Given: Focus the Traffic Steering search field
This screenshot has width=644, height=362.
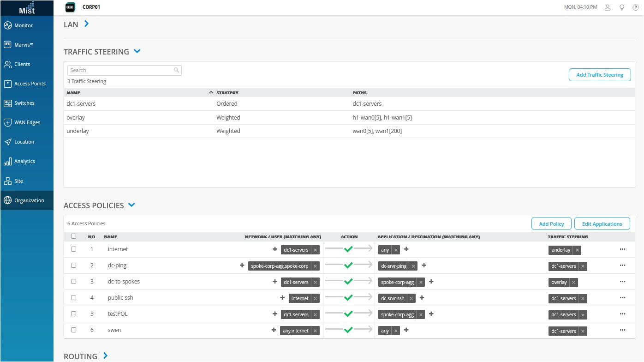Looking at the screenshot, I should click(120, 70).
